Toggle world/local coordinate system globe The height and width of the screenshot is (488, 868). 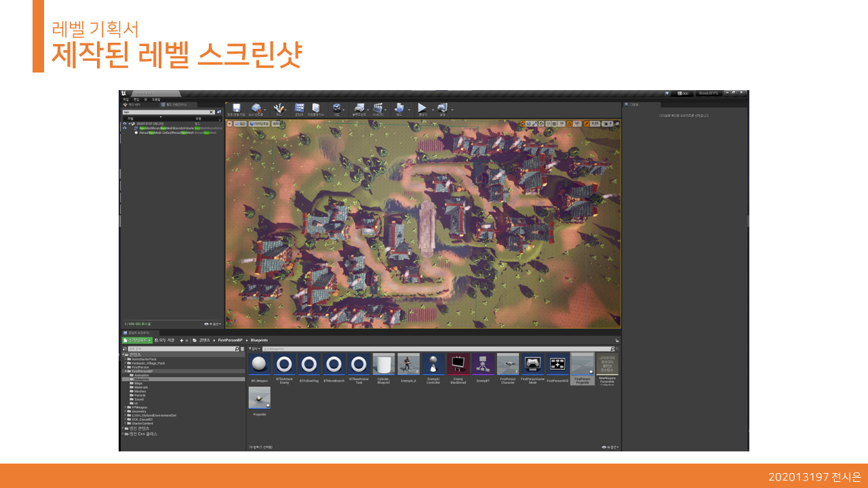point(542,124)
